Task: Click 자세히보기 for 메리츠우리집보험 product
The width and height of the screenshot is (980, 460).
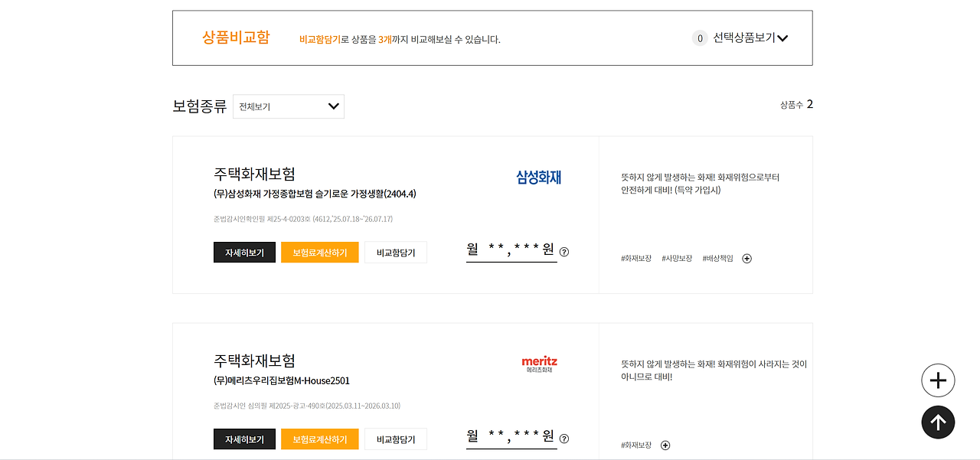Action: pos(244,439)
